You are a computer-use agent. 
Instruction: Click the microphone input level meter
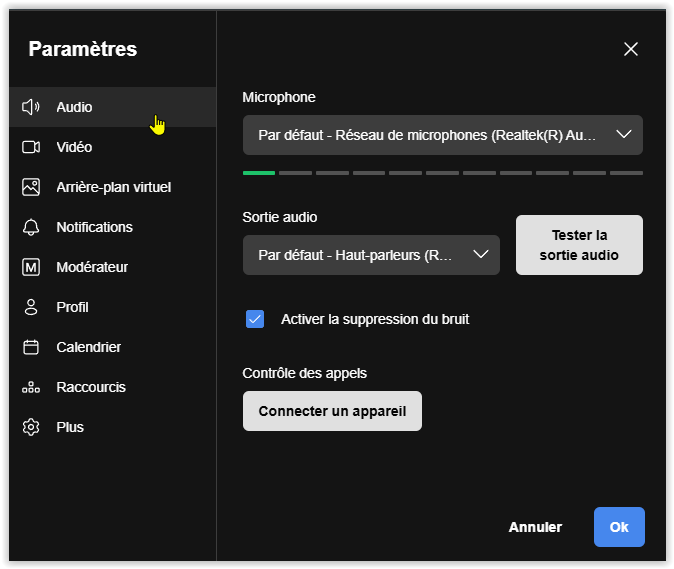pyautogui.click(x=442, y=173)
